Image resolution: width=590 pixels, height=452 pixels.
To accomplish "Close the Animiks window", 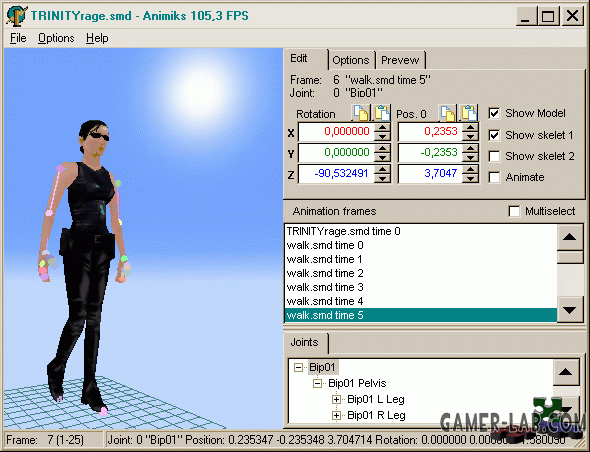I will click(x=572, y=16).
